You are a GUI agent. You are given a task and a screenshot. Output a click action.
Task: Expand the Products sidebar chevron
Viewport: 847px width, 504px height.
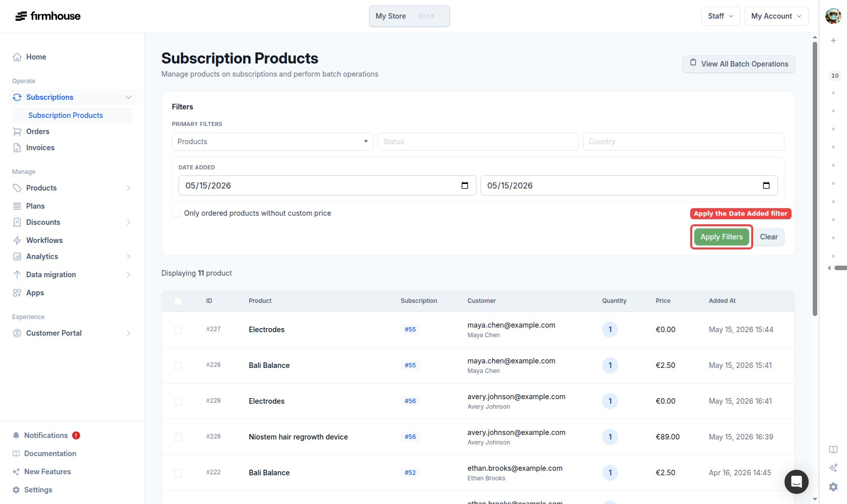(129, 188)
